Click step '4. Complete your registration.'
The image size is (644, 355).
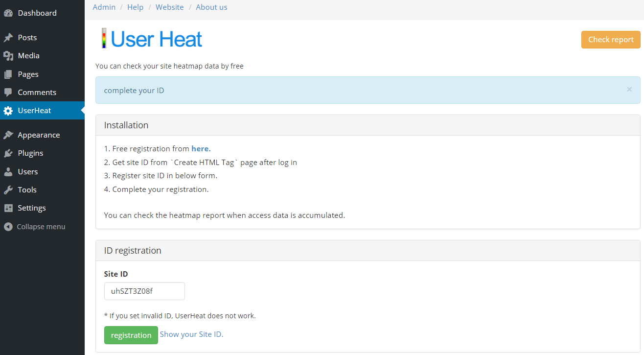[157, 189]
